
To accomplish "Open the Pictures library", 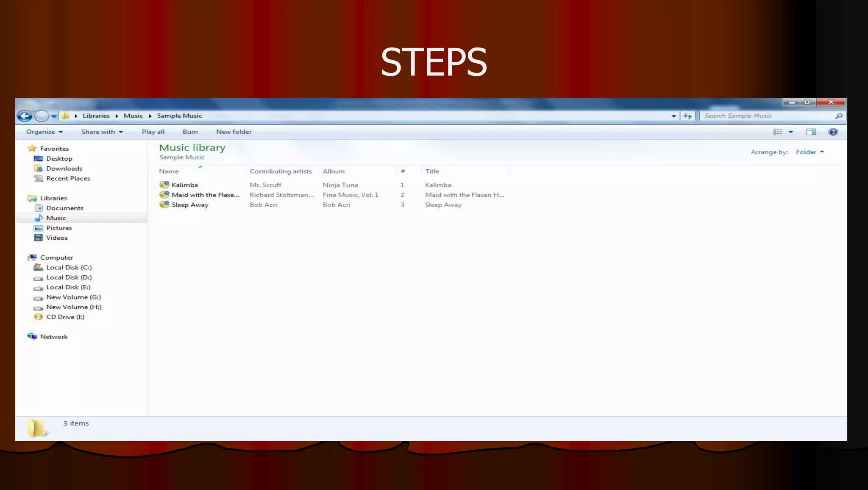I will pos(59,228).
